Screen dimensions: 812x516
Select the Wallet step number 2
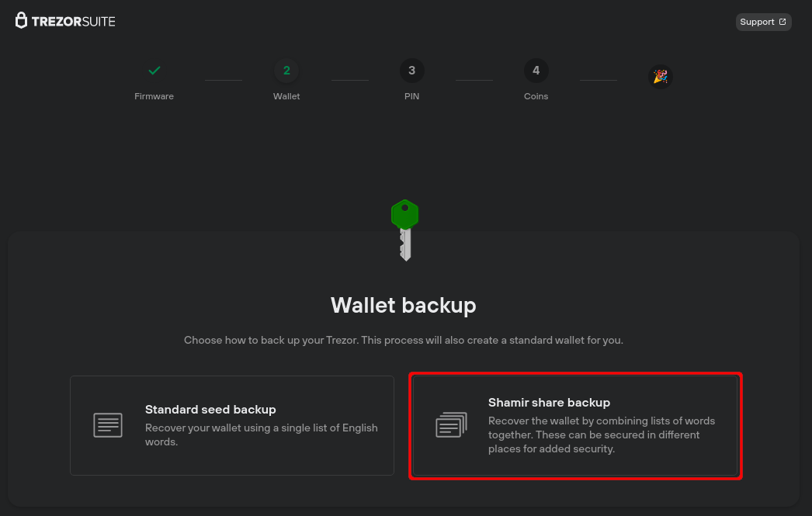[x=286, y=71]
